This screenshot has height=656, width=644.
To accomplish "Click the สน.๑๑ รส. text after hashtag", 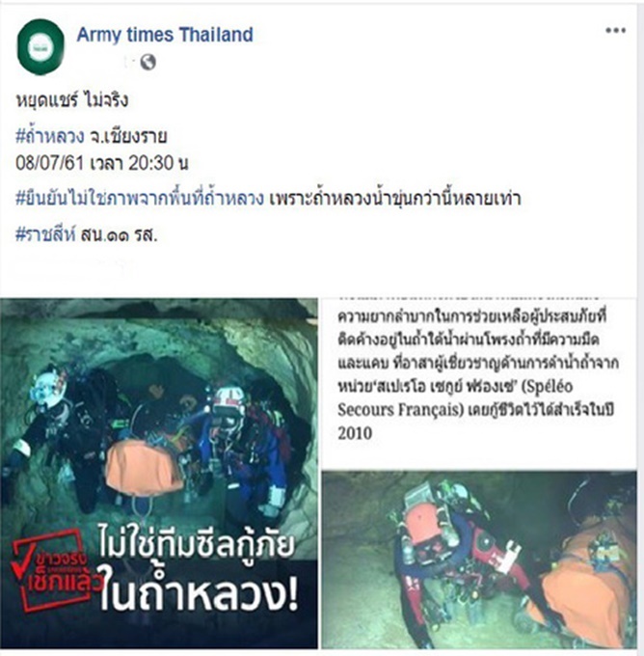I will [120, 235].
